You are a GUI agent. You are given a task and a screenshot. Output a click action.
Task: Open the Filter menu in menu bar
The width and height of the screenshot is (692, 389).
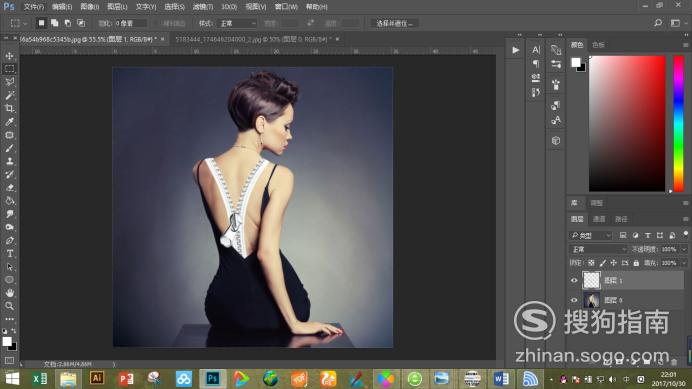click(203, 7)
